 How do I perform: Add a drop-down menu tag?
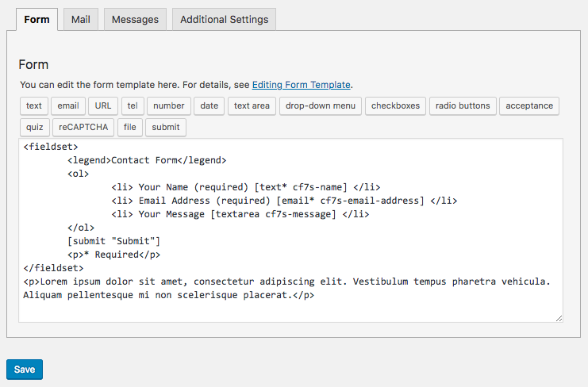coord(321,106)
